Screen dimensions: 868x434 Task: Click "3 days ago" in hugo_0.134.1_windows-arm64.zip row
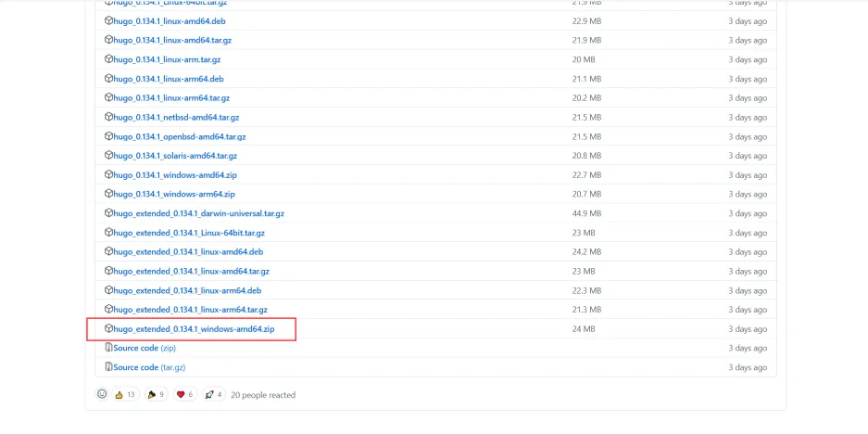point(748,194)
